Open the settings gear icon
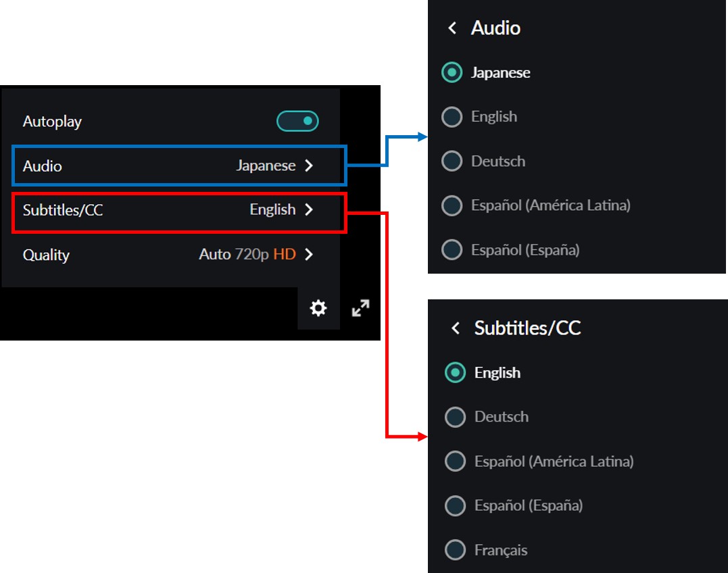 [318, 309]
